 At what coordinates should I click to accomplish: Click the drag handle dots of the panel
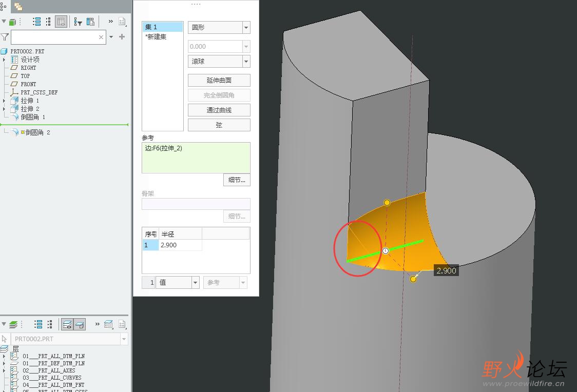pos(196,5)
